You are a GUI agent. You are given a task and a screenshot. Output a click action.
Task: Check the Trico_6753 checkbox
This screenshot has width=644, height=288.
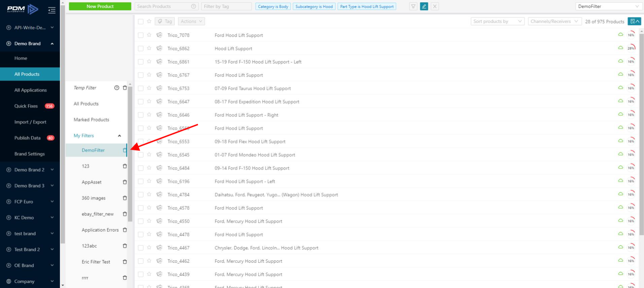(x=141, y=88)
